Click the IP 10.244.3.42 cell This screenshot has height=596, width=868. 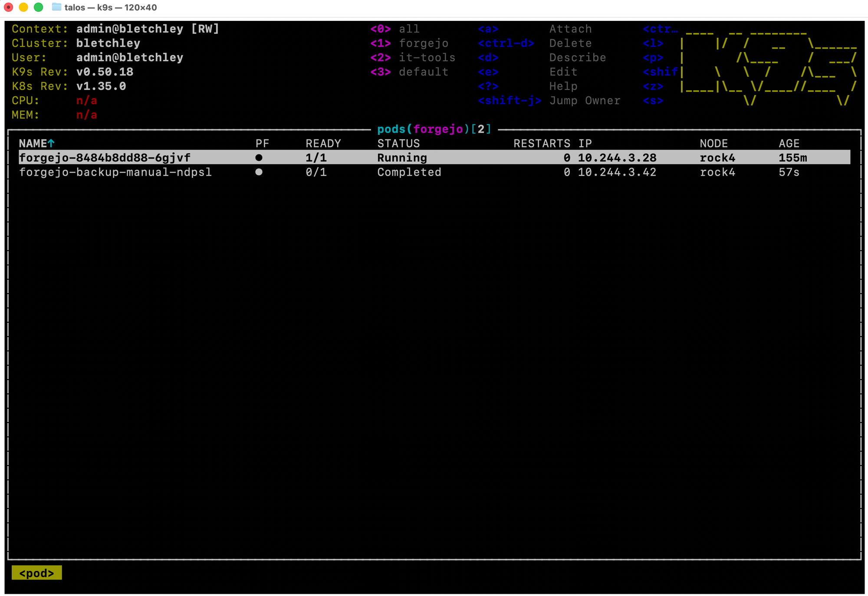[617, 172]
